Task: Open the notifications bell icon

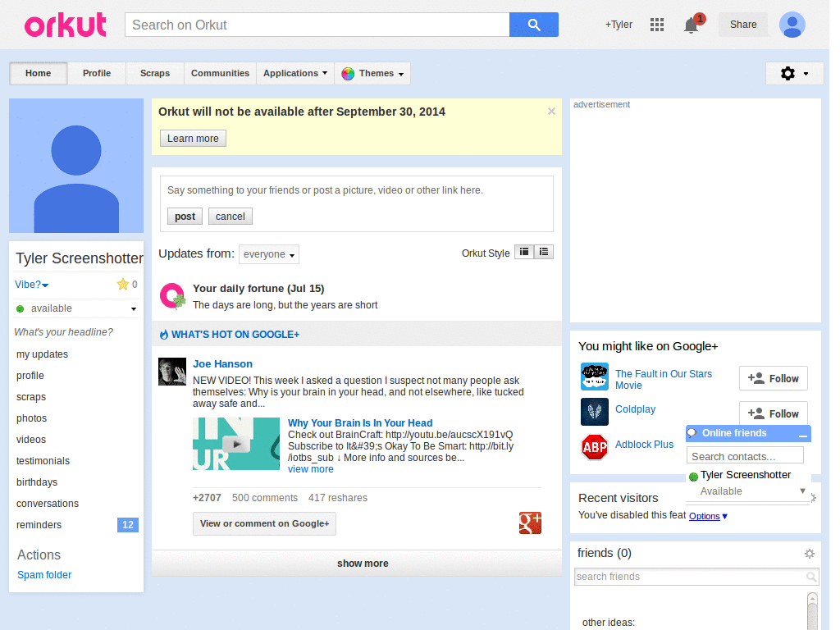Action: (x=691, y=25)
